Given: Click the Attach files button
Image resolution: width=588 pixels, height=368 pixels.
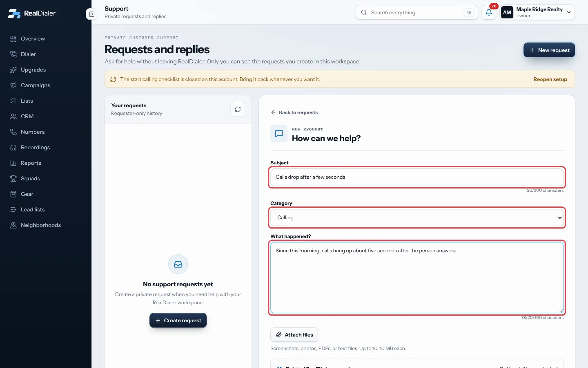Looking at the screenshot, I should 294,335.
